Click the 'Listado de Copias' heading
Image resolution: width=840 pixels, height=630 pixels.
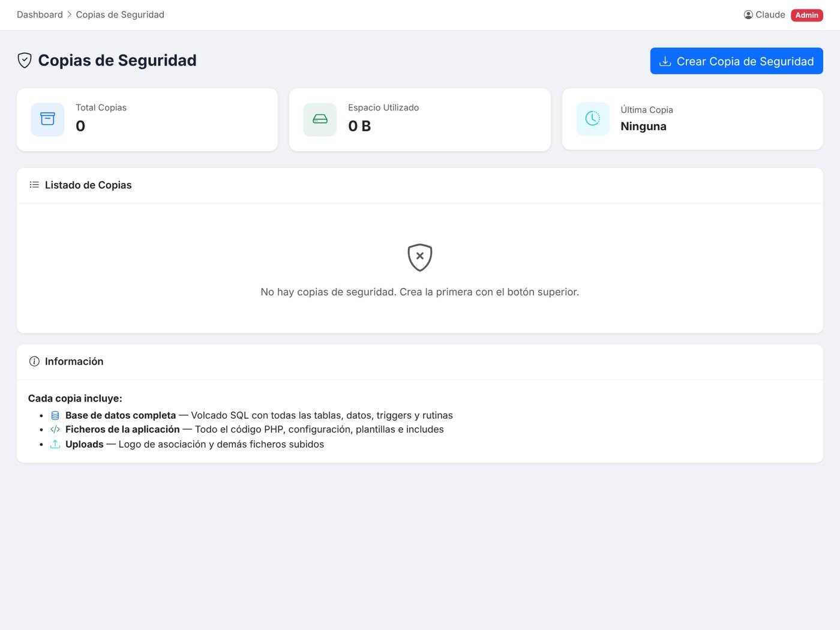coord(88,185)
